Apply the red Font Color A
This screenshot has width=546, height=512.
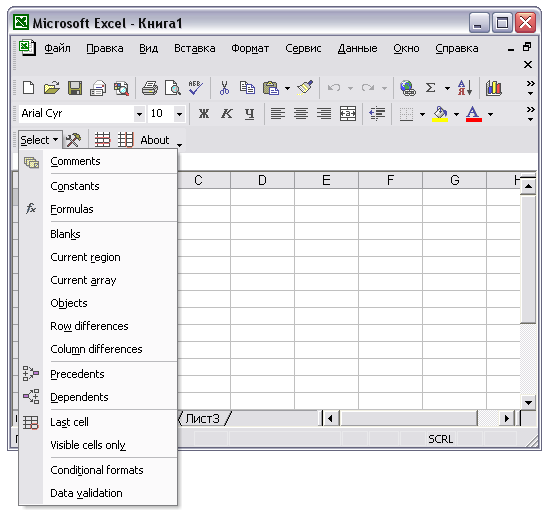(474, 114)
